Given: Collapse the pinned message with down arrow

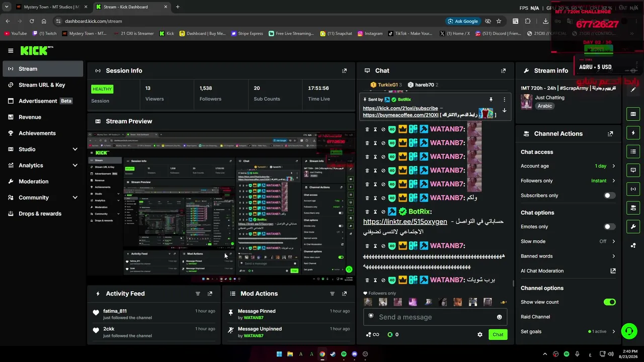Looking at the screenshot, I should (x=504, y=111).
